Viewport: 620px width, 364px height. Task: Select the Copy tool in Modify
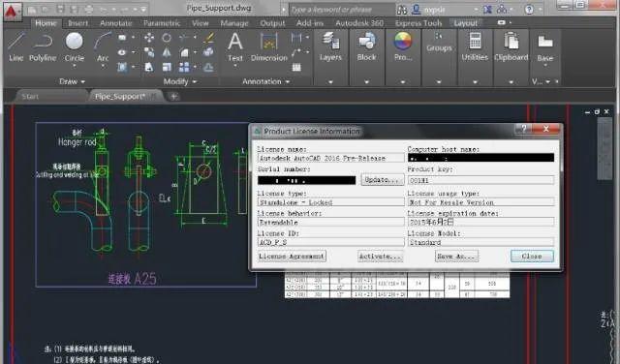pyautogui.click(x=149, y=52)
